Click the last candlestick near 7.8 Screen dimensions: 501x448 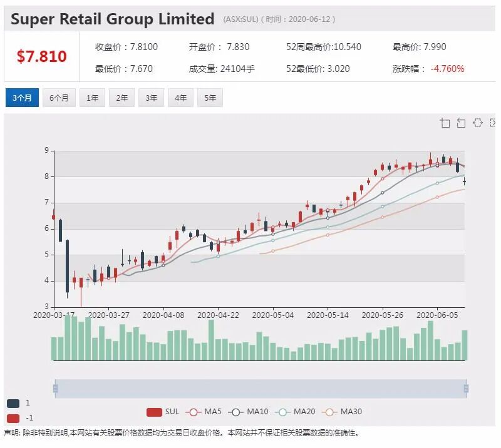point(464,181)
